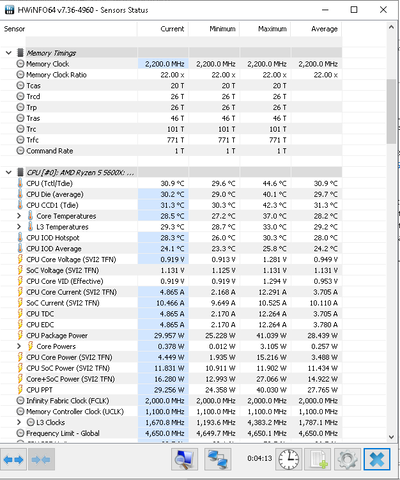Click the Command Rate clock icon
400x480 pixels.
[x=20, y=151]
